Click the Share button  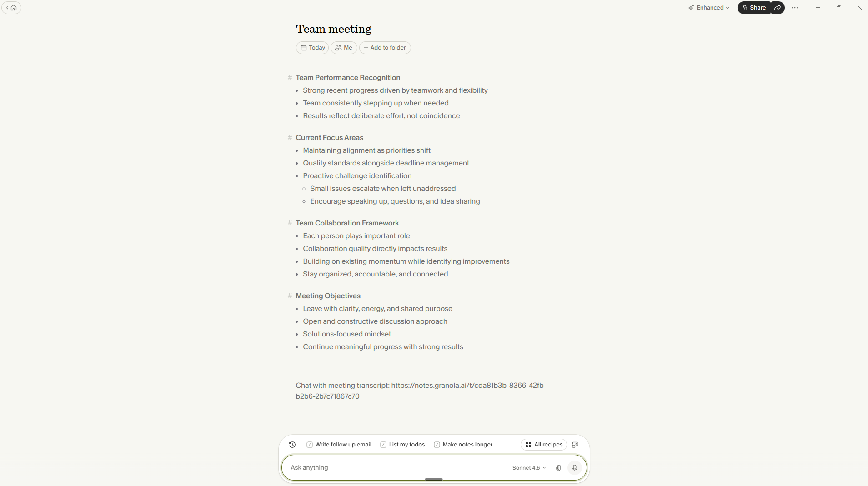pos(753,8)
